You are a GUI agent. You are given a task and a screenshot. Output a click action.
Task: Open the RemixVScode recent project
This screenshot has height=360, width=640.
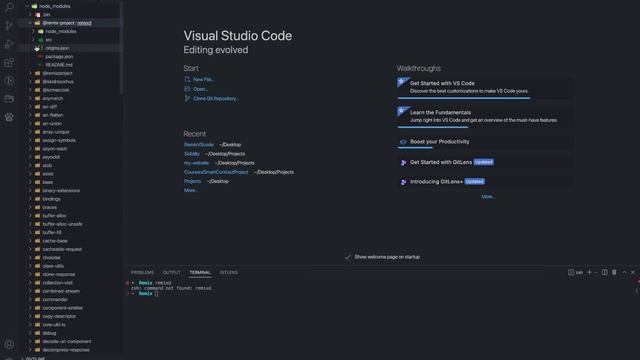(x=198, y=144)
